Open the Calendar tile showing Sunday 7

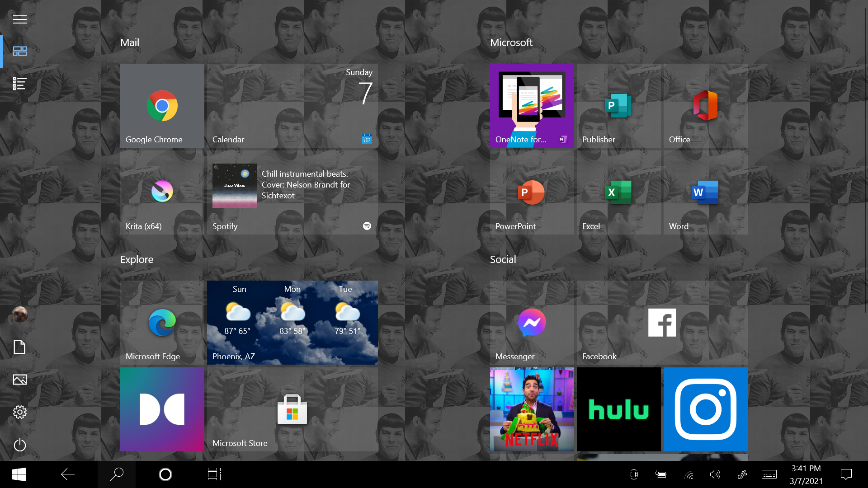pyautogui.click(x=292, y=106)
